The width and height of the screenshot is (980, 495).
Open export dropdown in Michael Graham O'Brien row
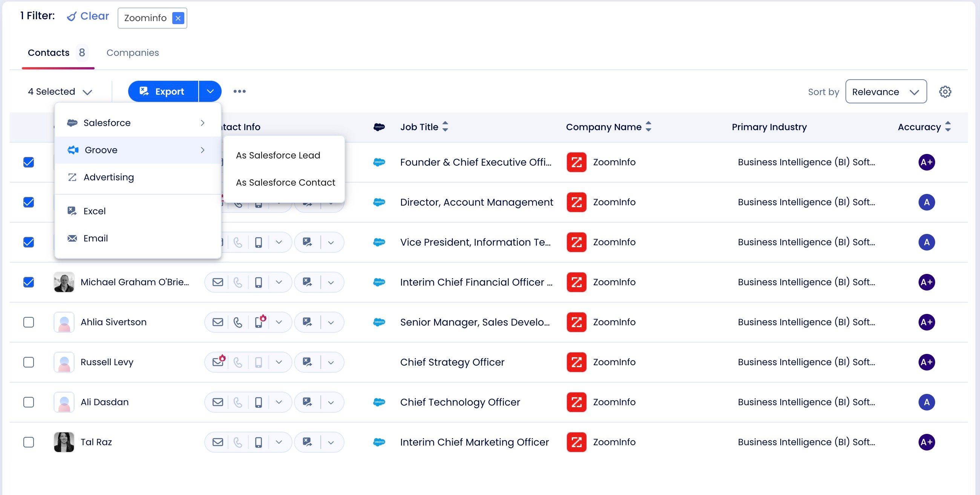(331, 282)
